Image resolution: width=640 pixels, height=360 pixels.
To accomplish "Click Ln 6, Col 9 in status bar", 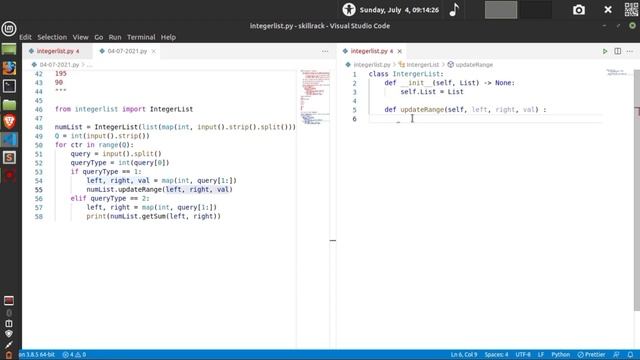I will click(464, 355).
